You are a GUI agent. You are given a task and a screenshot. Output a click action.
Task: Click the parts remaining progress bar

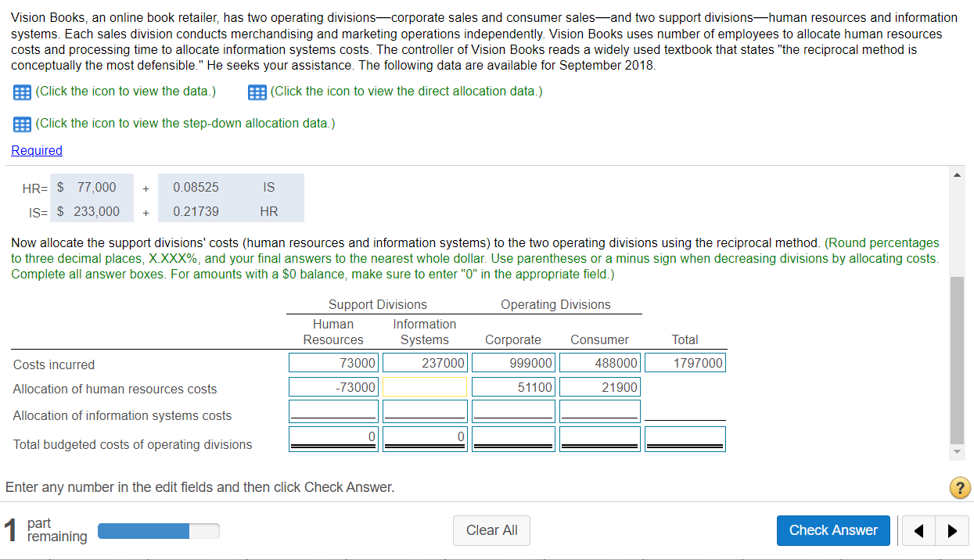pyautogui.click(x=158, y=531)
